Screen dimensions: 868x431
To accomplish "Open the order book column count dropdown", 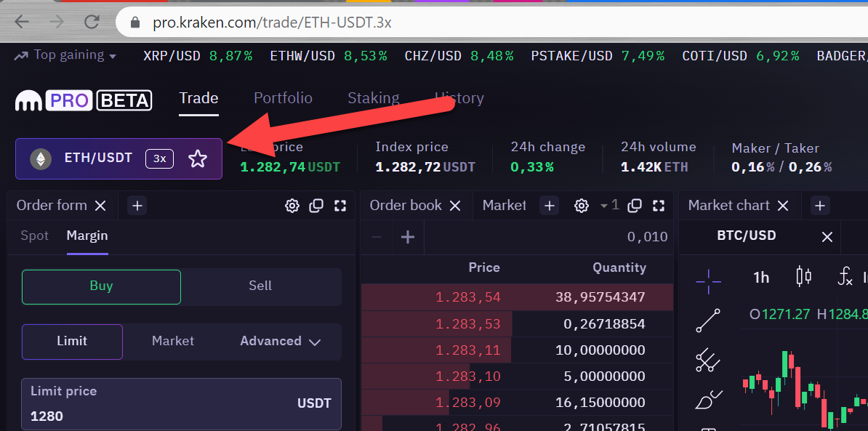I will (x=609, y=206).
